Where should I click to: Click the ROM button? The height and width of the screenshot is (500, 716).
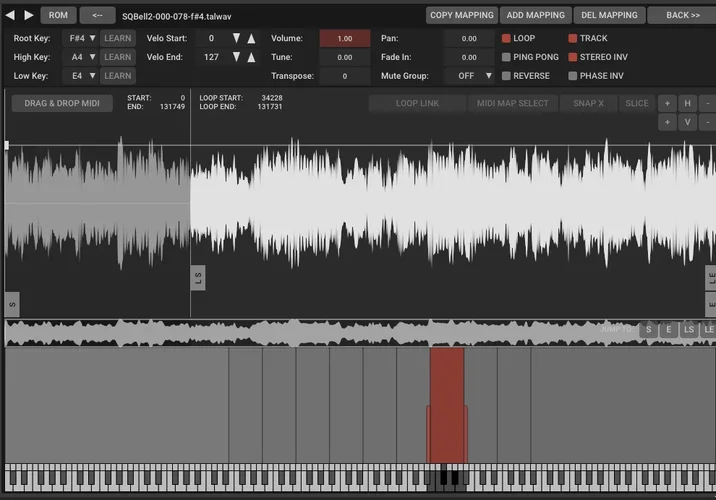pyautogui.click(x=58, y=15)
